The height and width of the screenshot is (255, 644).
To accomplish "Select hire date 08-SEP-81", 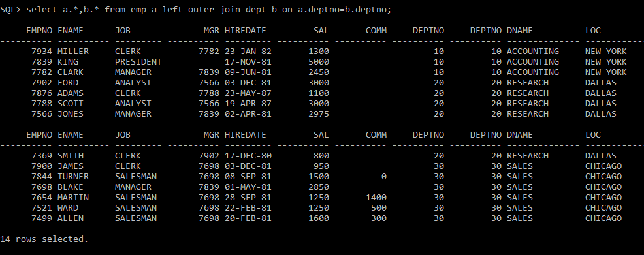I will [x=248, y=177].
